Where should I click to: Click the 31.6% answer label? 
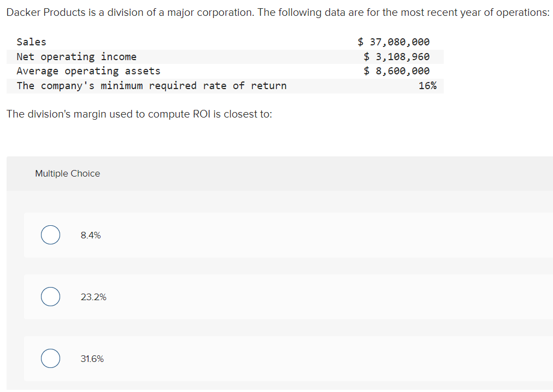(92, 359)
